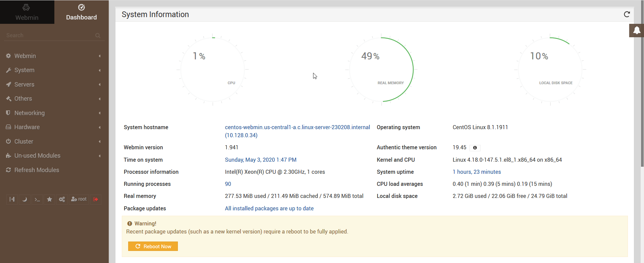The width and height of the screenshot is (644, 263).
Task: Click the refresh icon next to Refresh Modules
Action: (x=8, y=170)
